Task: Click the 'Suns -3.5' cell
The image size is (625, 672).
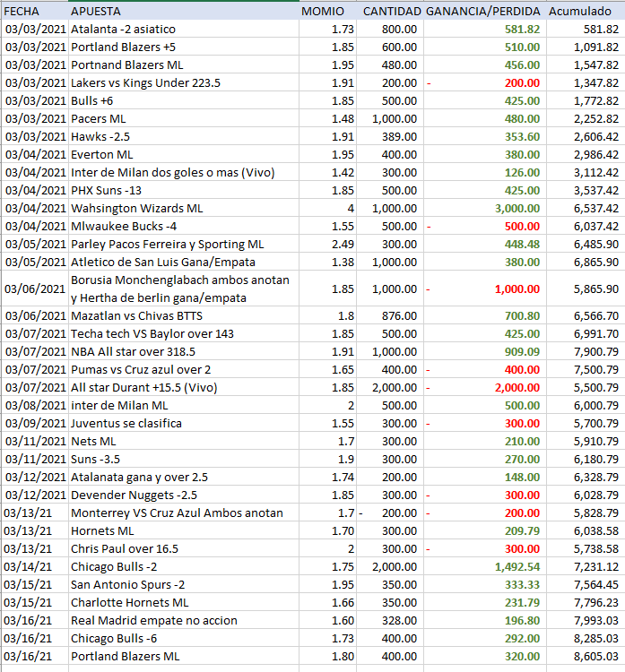Action: click(184, 459)
